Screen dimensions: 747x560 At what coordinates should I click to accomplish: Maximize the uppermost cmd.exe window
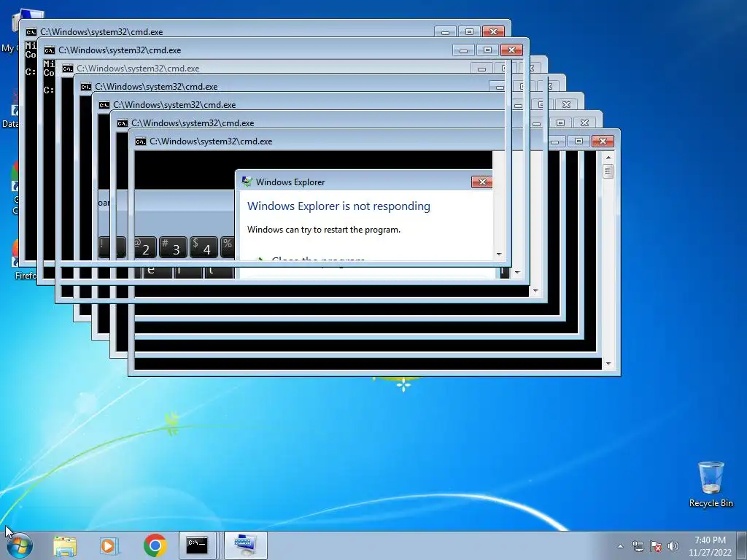(x=469, y=32)
